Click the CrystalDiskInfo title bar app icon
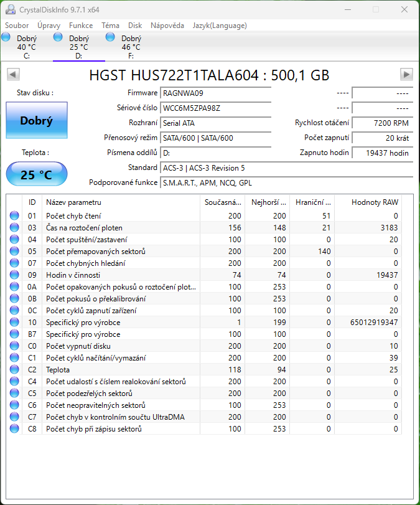This screenshot has height=505, width=420. pyautogui.click(x=11, y=10)
